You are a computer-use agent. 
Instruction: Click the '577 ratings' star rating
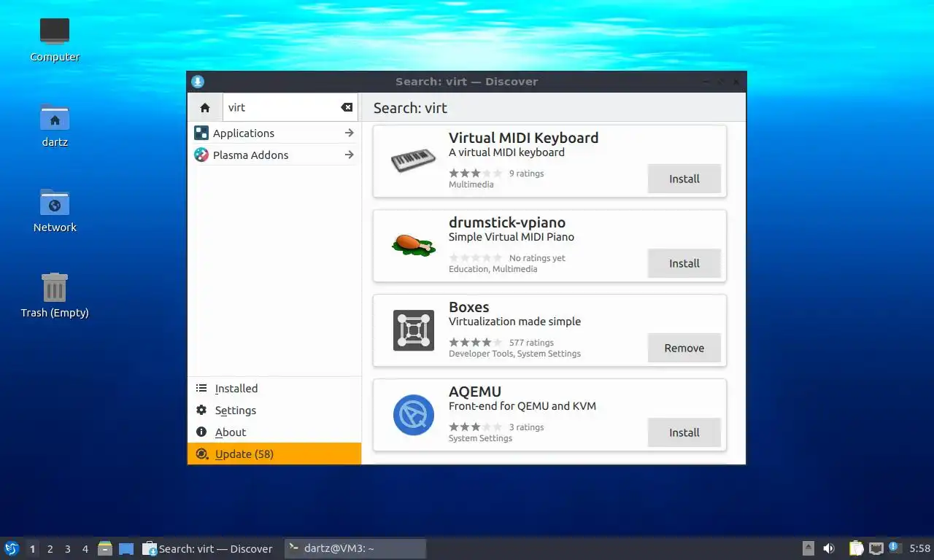[476, 343]
